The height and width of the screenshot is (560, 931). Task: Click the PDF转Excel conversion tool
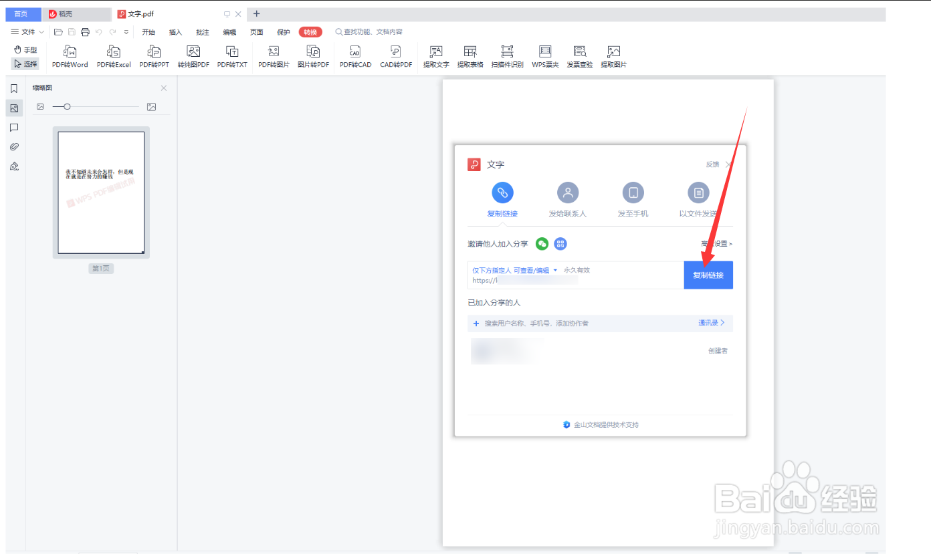(114, 57)
